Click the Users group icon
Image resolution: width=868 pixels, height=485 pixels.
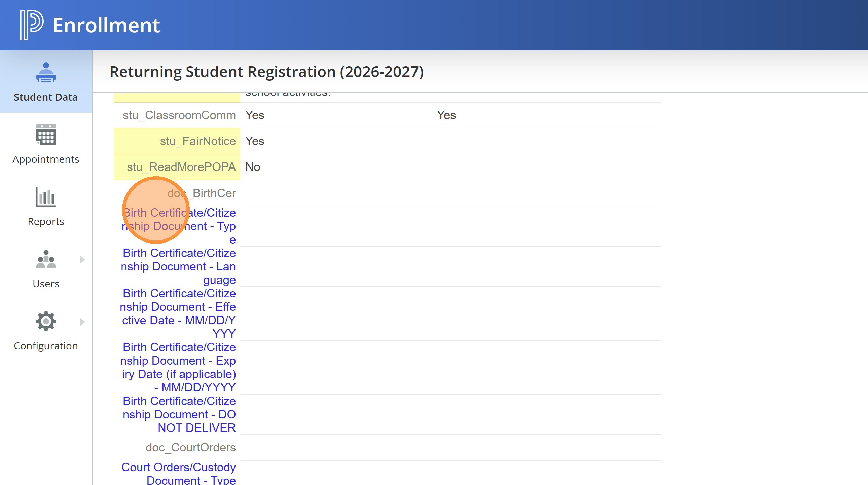46,259
